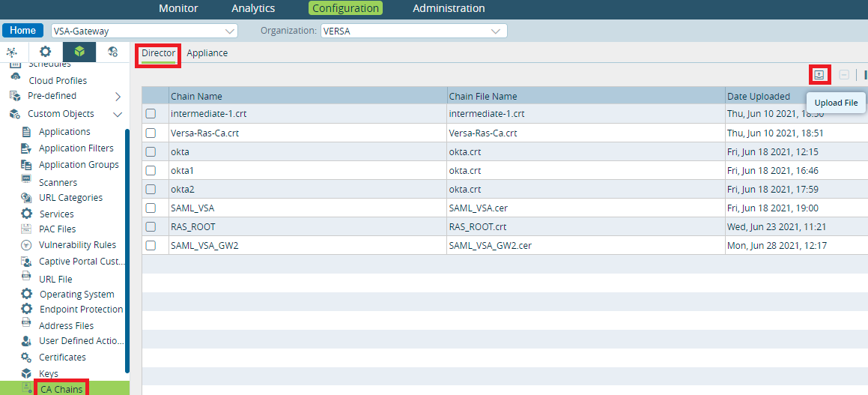The height and width of the screenshot is (395, 868).
Task: Click the okta2 chain name cell
Action: [x=308, y=189]
